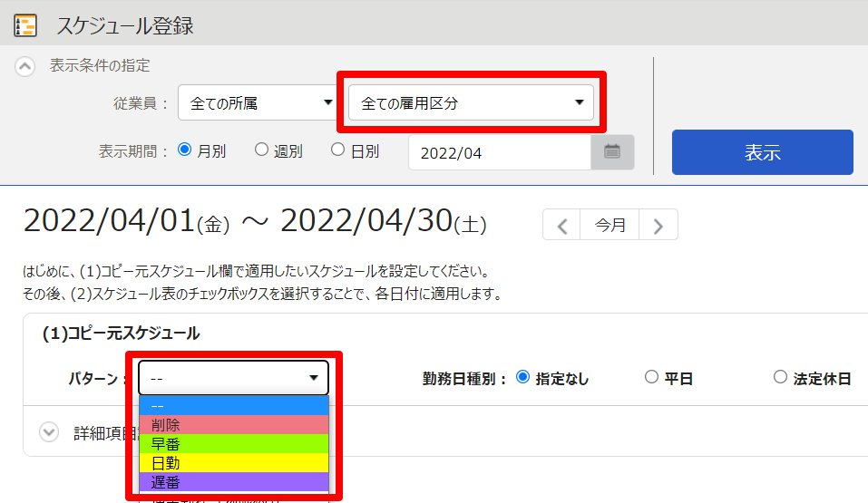Viewport: 868px width, 503px height.
Task: Choose the blank -- pattern option
Action: 234,406
